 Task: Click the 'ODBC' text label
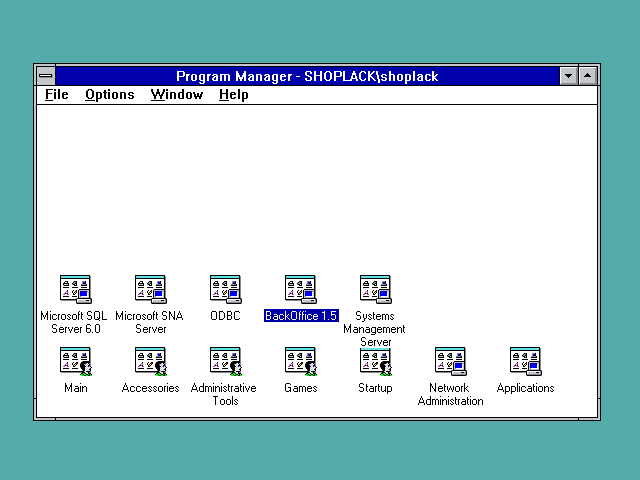click(x=225, y=316)
